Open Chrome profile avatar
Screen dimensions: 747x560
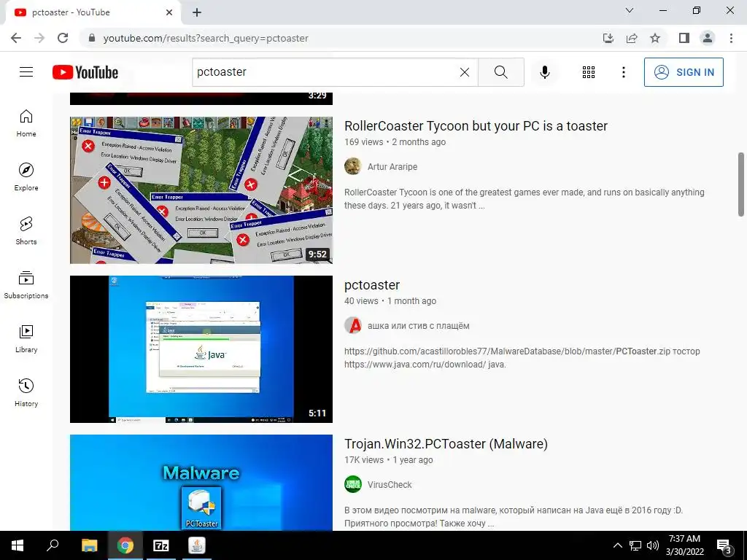pyautogui.click(x=708, y=38)
